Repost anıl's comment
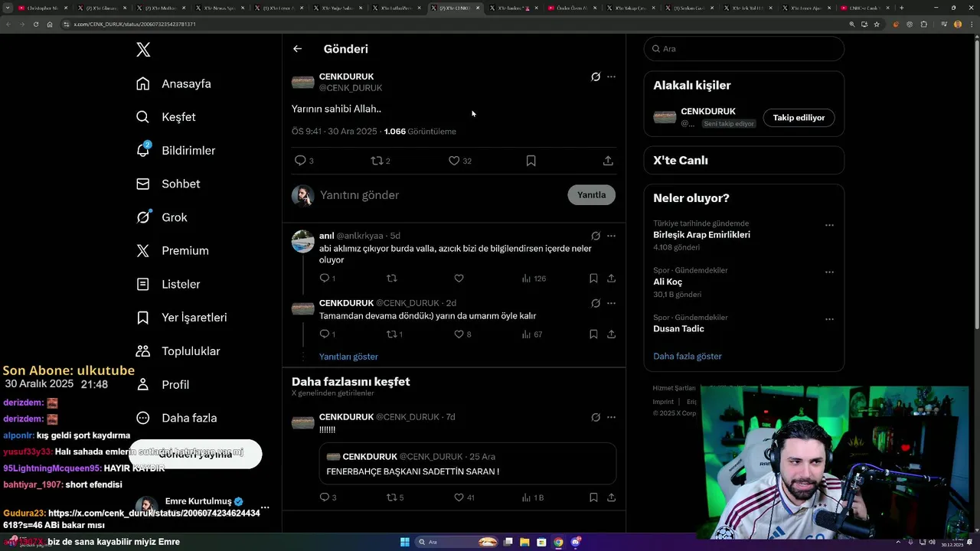Image resolution: width=980 pixels, height=551 pixels. coord(392,279)
